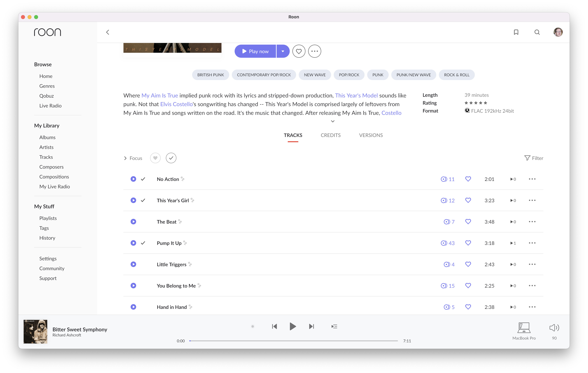Select the PUNK/NEW WAVE genre tag
Viewport: 588px width, 373px height.
pos(414,75)
